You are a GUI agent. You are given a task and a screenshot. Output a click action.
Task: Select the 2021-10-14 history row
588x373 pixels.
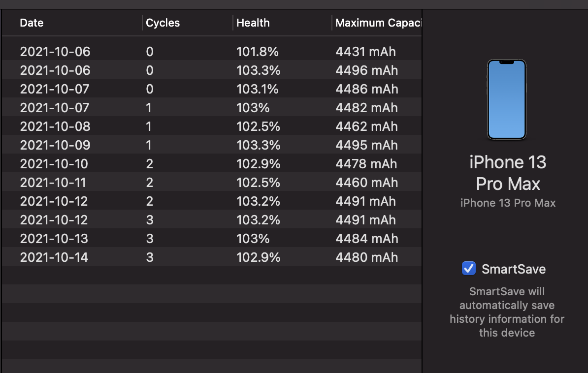pos(54,257)
